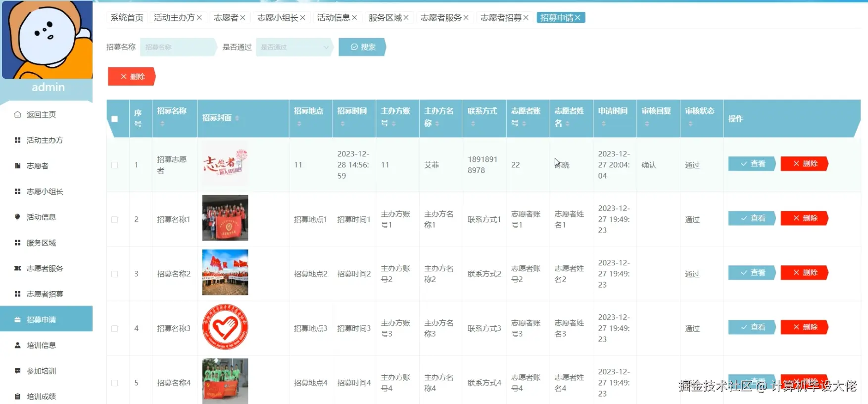Delete the 招募名称2 row
The width and height of the screenshot is (868, 404).
tap(804, 273)
